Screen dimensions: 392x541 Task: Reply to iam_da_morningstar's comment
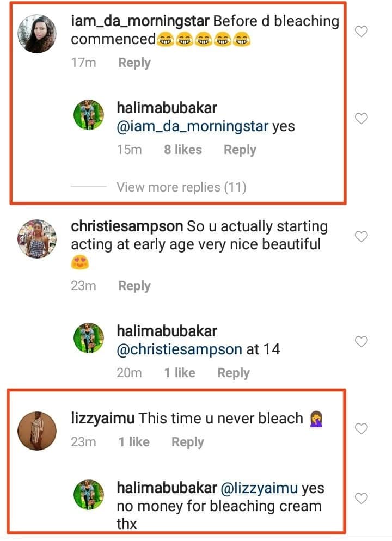[x=134, y=63]
